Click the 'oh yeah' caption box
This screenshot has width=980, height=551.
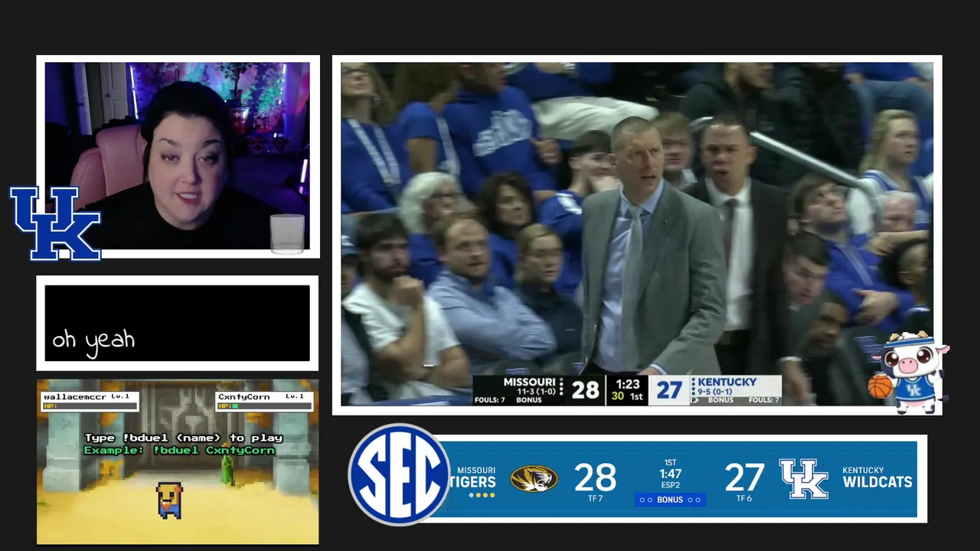pyautogui.click(x=178, y=323)
